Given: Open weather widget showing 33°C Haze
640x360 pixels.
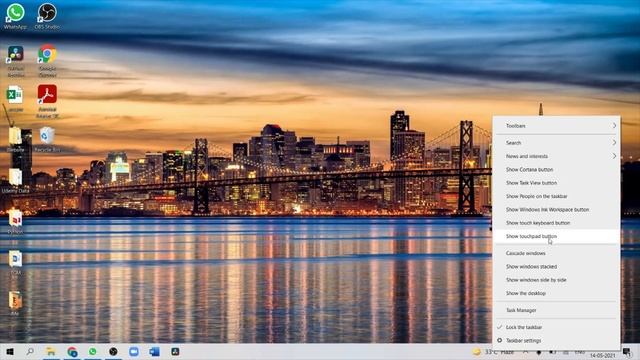Looking at the screenshot, I should pyautogui.click(x=493, y=351).
